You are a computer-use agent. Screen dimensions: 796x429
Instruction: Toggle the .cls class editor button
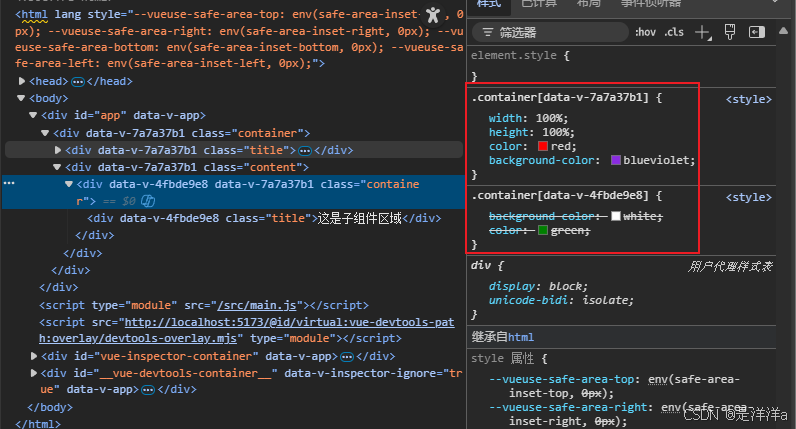point(674,32)
